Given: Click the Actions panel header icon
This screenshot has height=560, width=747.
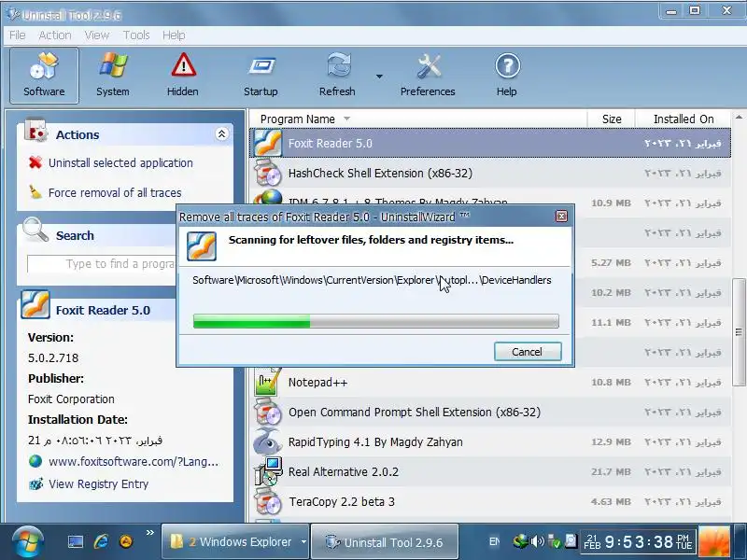Looking at the screenshot, I should (x=35, y=131).
